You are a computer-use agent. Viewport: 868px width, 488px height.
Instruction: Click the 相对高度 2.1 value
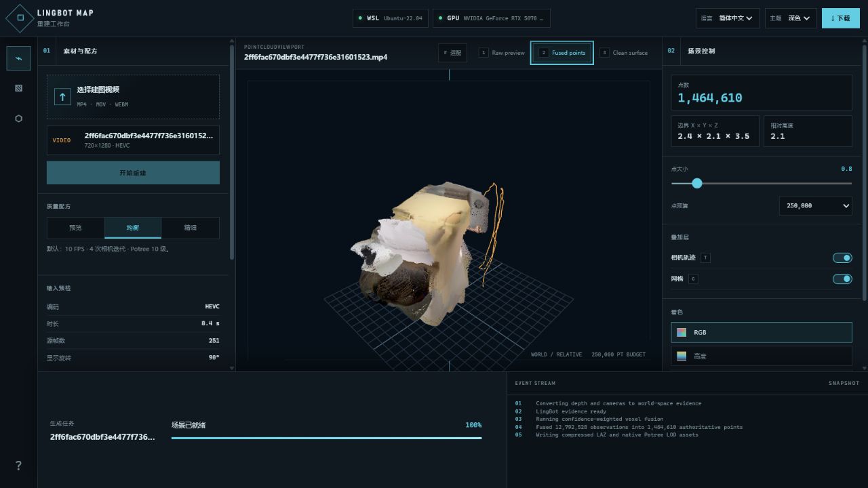778,136
